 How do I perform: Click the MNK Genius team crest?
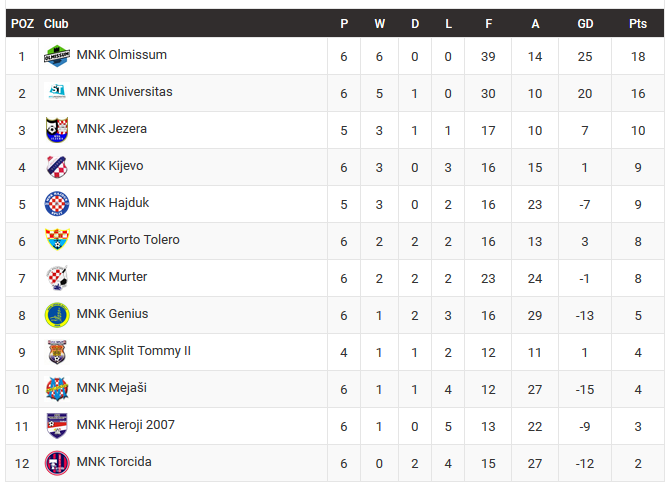(x=57, y=315)
